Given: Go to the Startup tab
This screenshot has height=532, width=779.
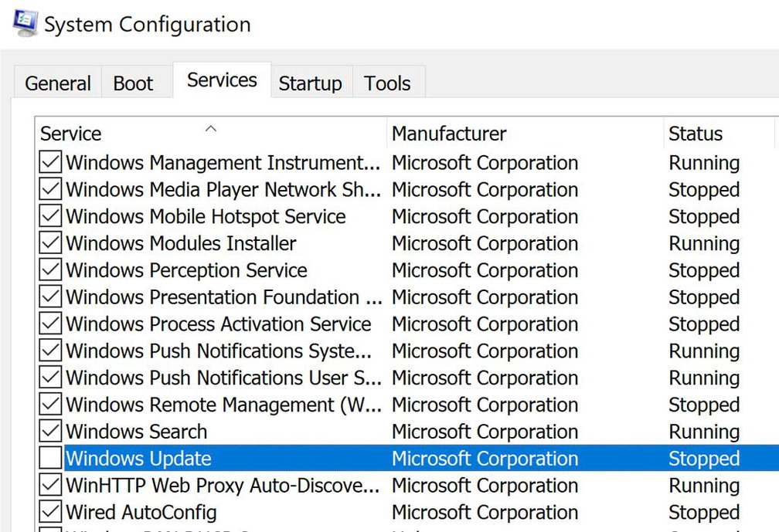Looking at the screenshot, I should [311, 83].
